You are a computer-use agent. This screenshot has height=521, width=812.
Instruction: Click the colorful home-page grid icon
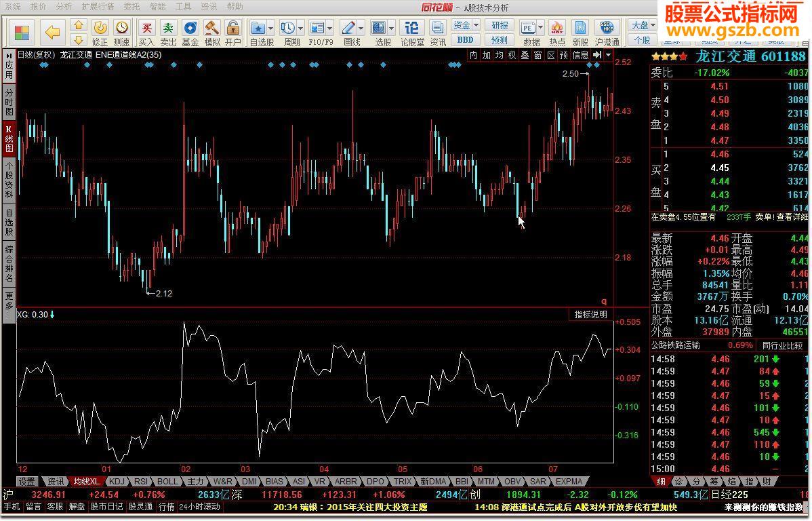22,32
